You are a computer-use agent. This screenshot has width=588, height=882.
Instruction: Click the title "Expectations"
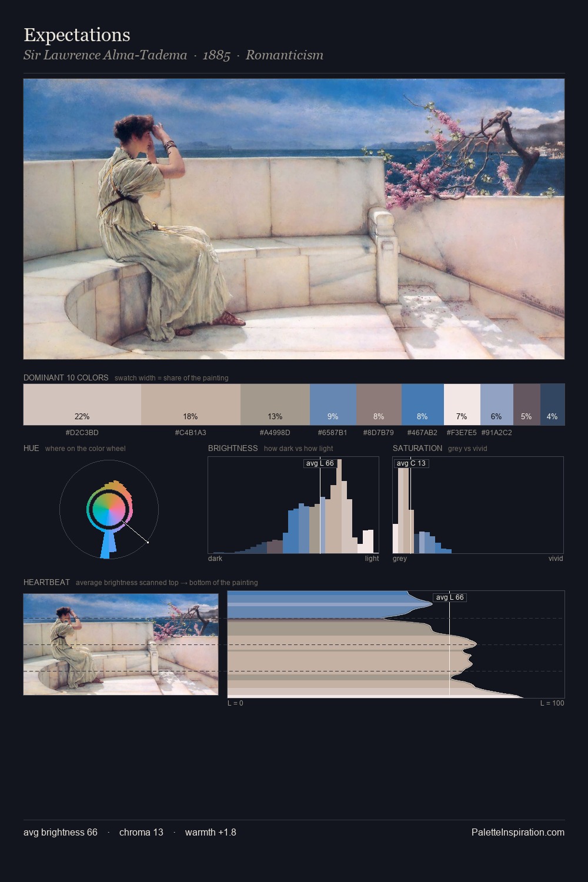click(x=77, y=35)
